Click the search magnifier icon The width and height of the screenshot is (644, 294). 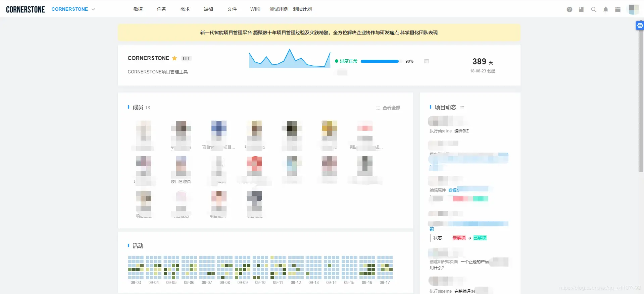tap(594, 9)
